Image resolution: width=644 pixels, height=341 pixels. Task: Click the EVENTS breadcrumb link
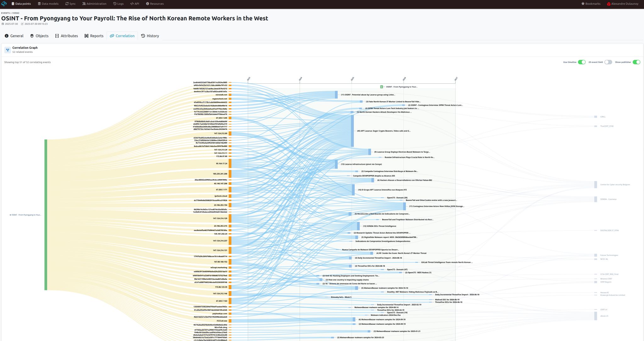(x=5, y=13)
